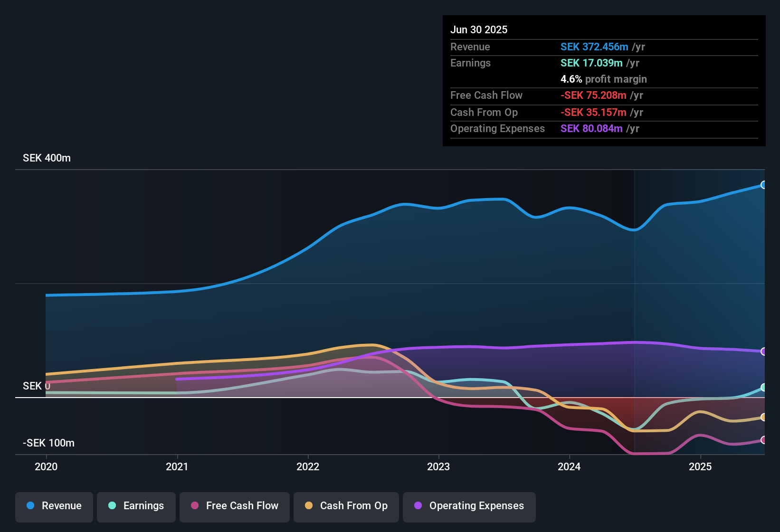
Task: Click the blue Revenue legend dot
Action: (x=30, y=505)
